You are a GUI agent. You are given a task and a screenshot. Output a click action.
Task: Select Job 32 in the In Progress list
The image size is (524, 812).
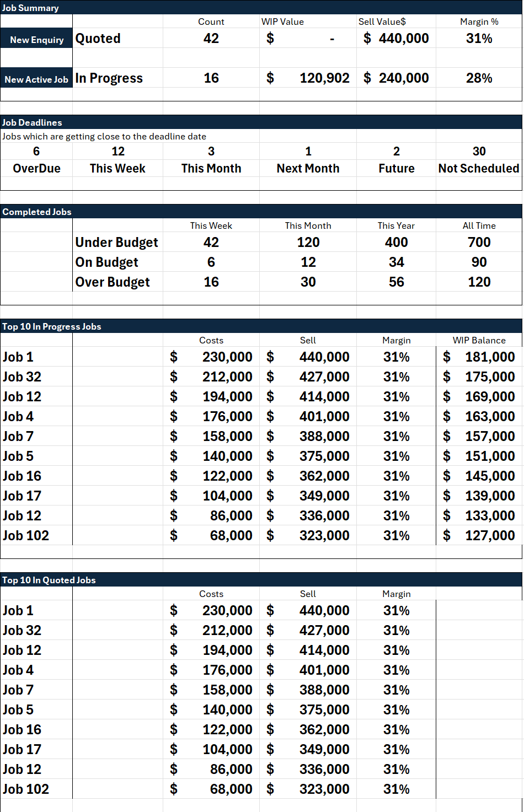22,377
